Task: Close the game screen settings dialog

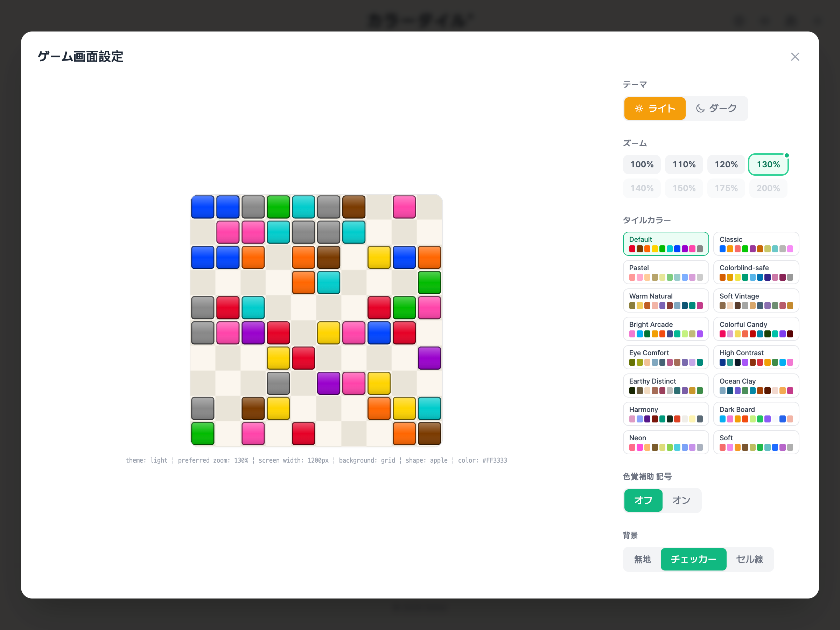Action: point(795,57)
